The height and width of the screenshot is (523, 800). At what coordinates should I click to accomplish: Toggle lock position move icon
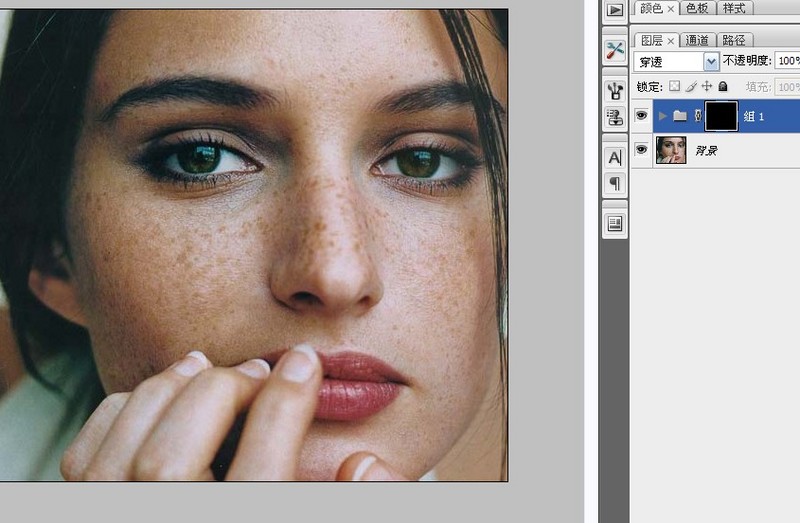click(707, 87)
